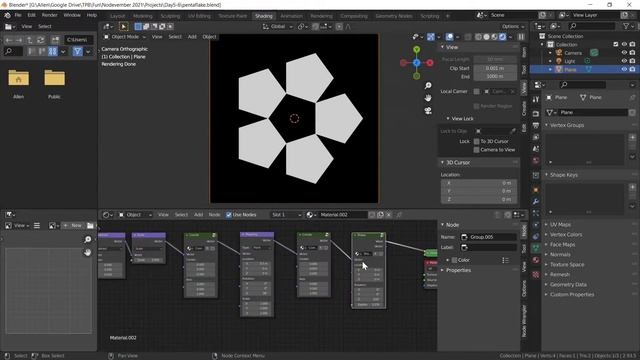The image size is (640, 360).
Task: Open image file with folder icon
Action: pyautogui.click(x=91, y=226)
